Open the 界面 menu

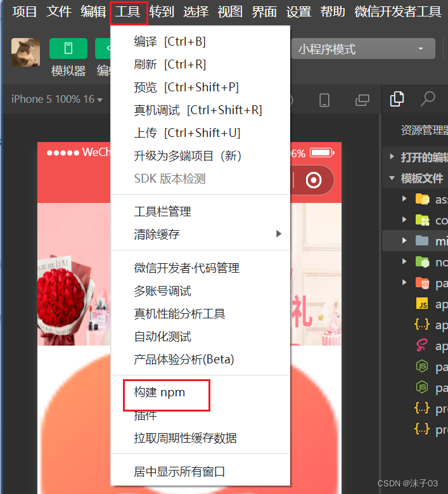[x=264, y=12]
